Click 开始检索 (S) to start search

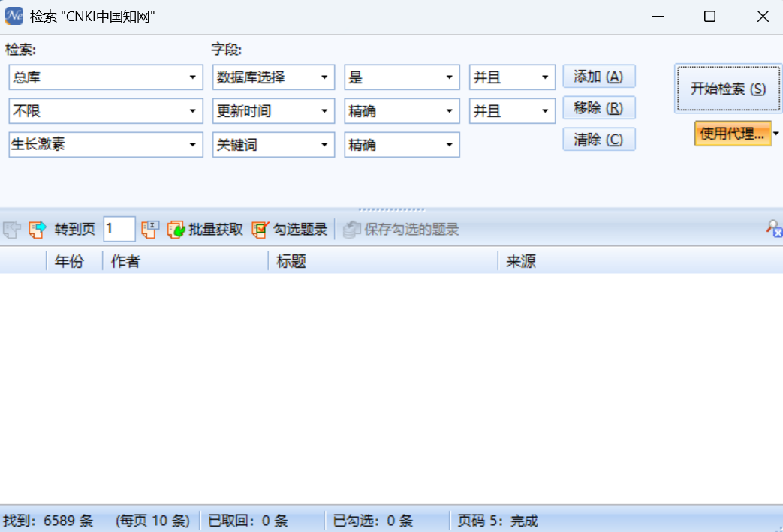tap(728, 89)
